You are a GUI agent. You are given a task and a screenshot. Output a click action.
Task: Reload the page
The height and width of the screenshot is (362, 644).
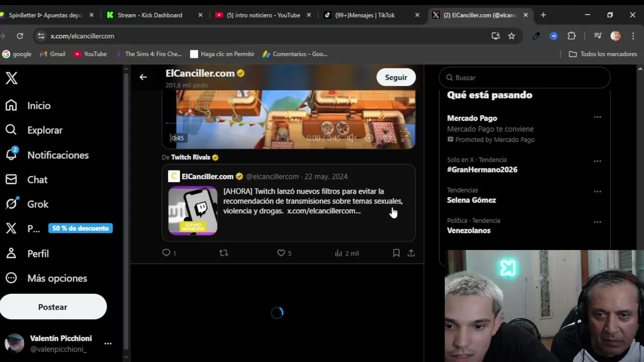(x=20, y=36)
